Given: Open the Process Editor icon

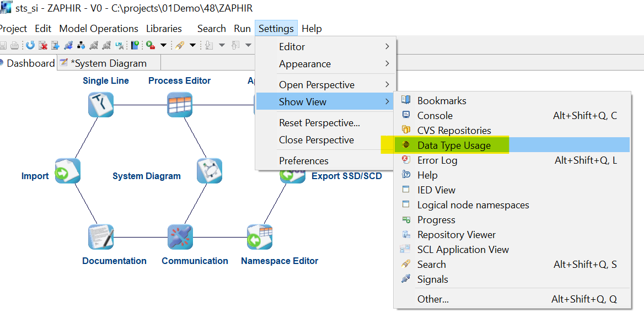Looking at the screenshot, I should coord(180,104).
